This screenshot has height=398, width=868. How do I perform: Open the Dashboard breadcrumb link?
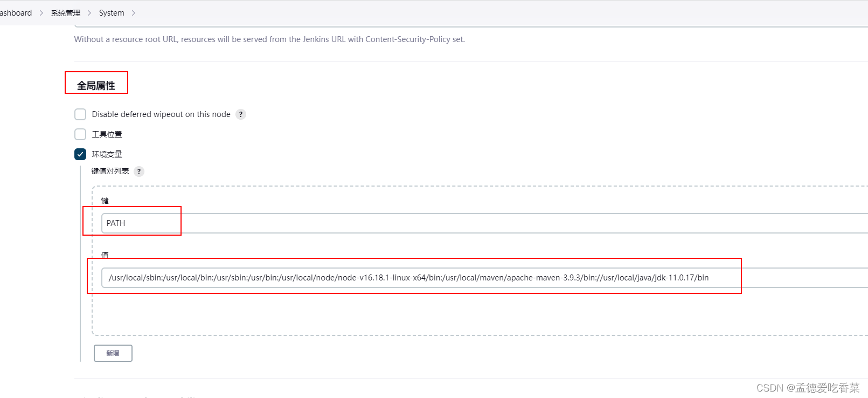[x=16, y=13]
